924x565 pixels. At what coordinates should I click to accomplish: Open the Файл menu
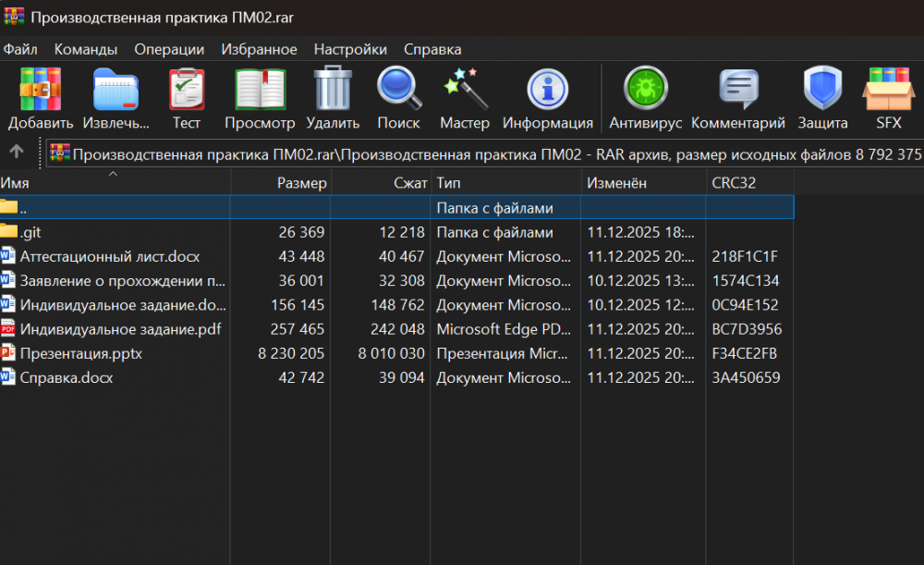click(20, 49)
